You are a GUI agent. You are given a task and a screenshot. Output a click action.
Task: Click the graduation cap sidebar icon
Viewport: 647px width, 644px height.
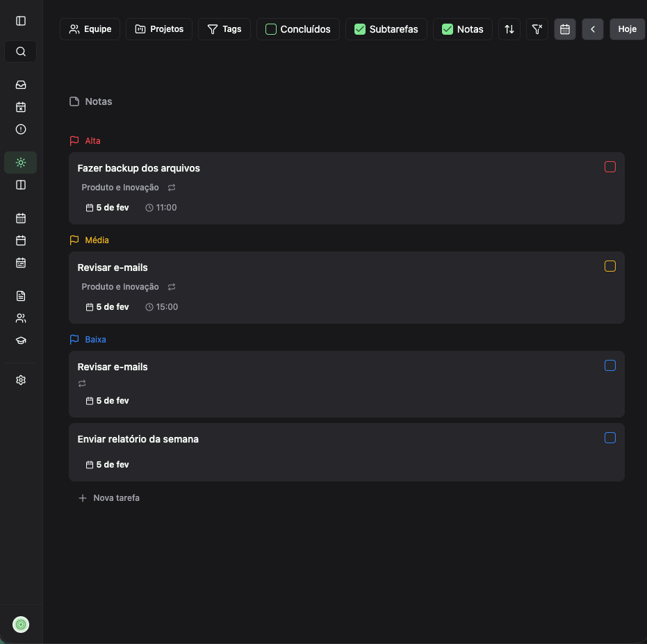coord(21,340)
